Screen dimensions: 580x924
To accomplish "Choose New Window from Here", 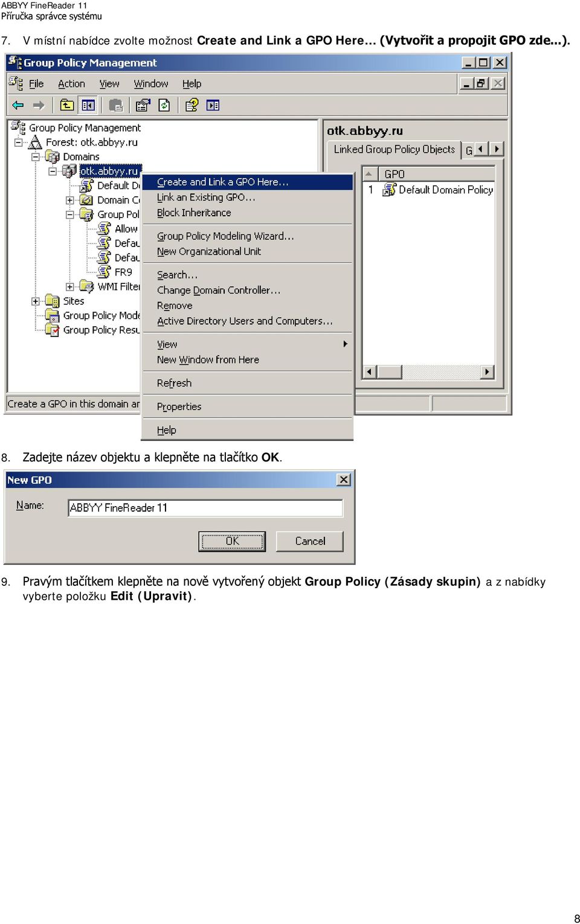I will pos(247,360).
